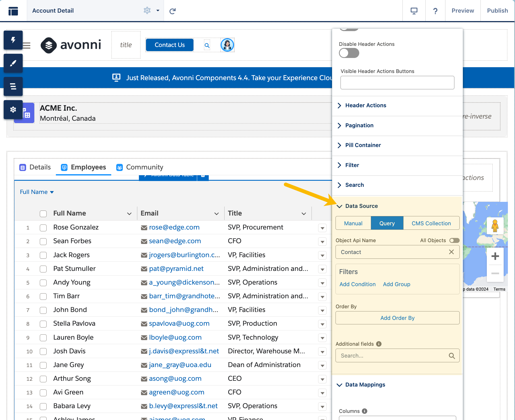
Task: Check the box for Rose Gonzalez row
Action: (x=43, y=228)
